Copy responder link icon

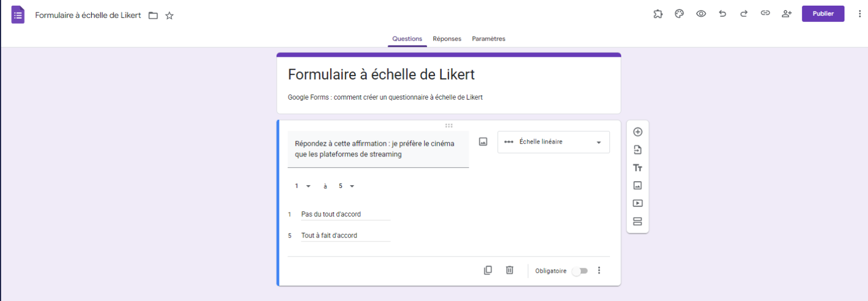coord(765,14)
